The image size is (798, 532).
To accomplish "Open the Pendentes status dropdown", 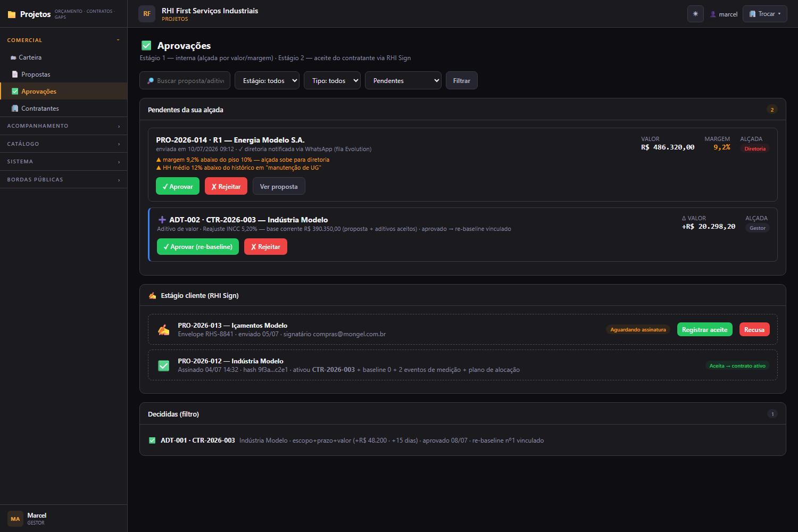I will tap(403, 80).
